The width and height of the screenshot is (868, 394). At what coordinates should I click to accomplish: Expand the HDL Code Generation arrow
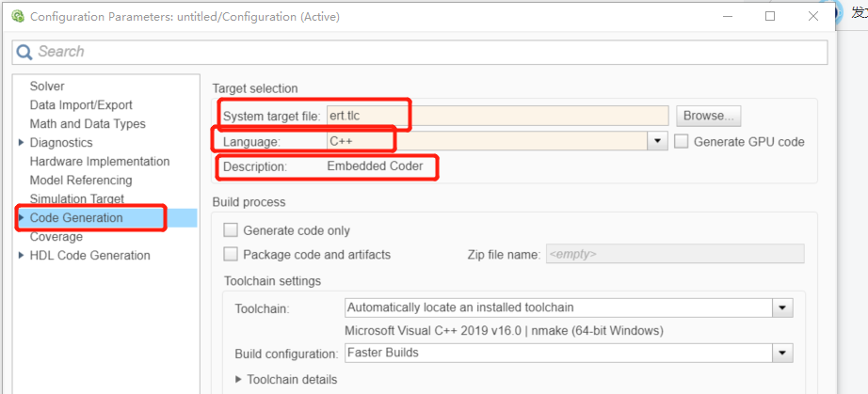click(22, 256)
